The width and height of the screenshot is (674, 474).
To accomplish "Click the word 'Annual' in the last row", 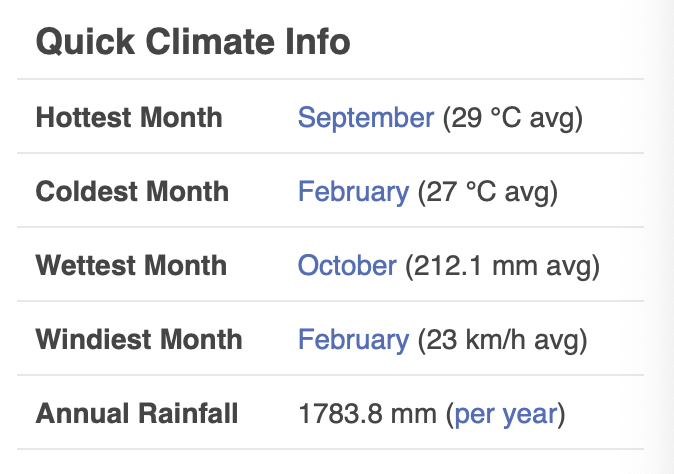I will (x=76, y=414).
